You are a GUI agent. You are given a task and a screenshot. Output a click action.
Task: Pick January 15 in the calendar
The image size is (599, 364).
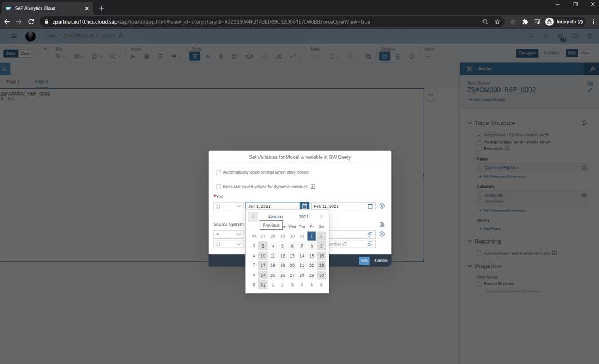312,256
